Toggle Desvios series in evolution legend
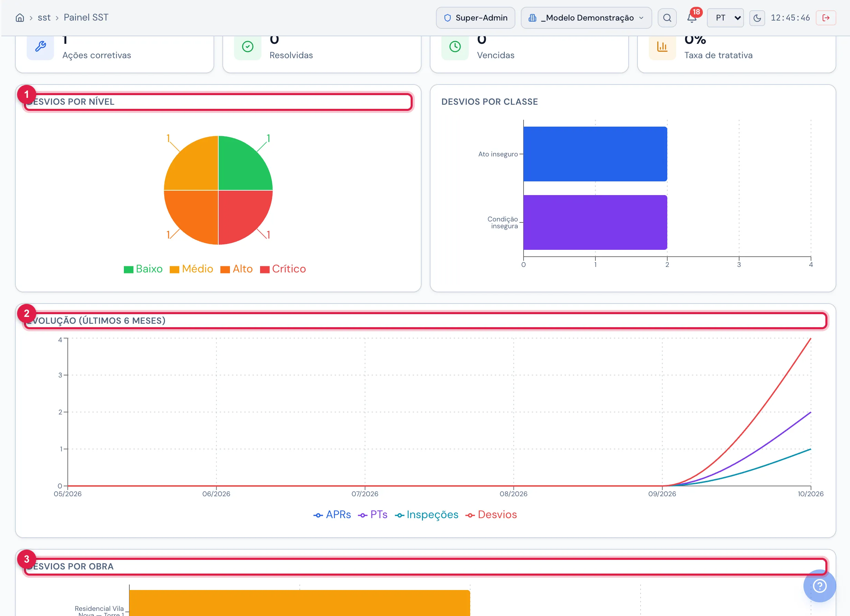Screen dimensions: 850x616 [x=491, y=515]
